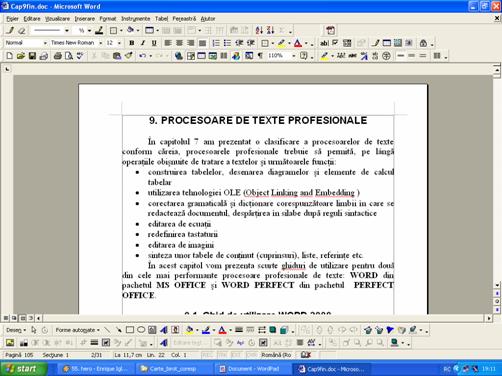Image resolution: width=502 pixels, height=376 pixels.
Task: Expand Forme automate shapes menu
Action: 77,330
